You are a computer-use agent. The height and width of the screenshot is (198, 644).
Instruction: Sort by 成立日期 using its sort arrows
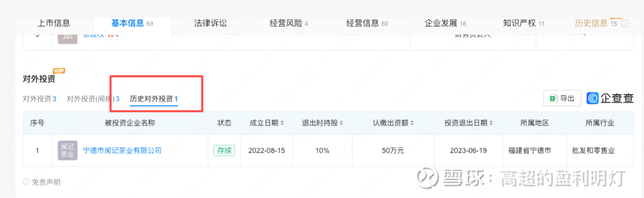coord(282,123)
